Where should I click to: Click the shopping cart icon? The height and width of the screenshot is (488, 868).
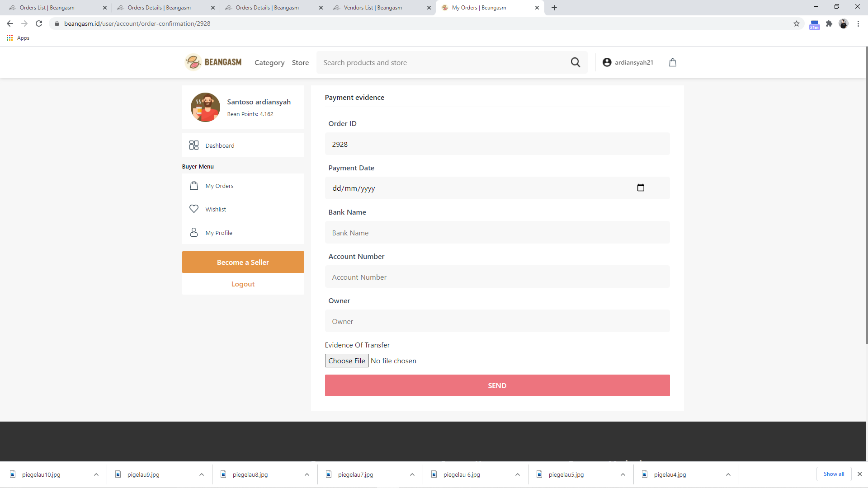click(x=673, y=62)
